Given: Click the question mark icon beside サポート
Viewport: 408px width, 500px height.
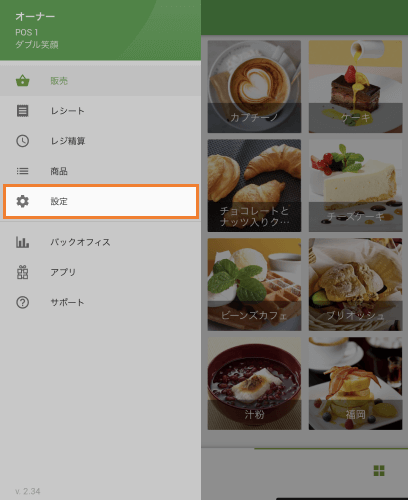Looking at the screenshot, I should click(23, 302).
